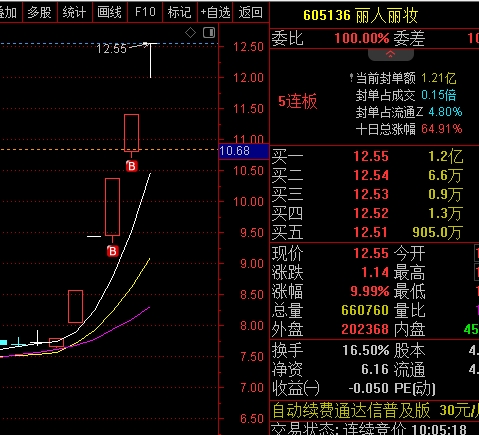
Task: Click the 12.55 high price annotation
Action: (111, 49)
